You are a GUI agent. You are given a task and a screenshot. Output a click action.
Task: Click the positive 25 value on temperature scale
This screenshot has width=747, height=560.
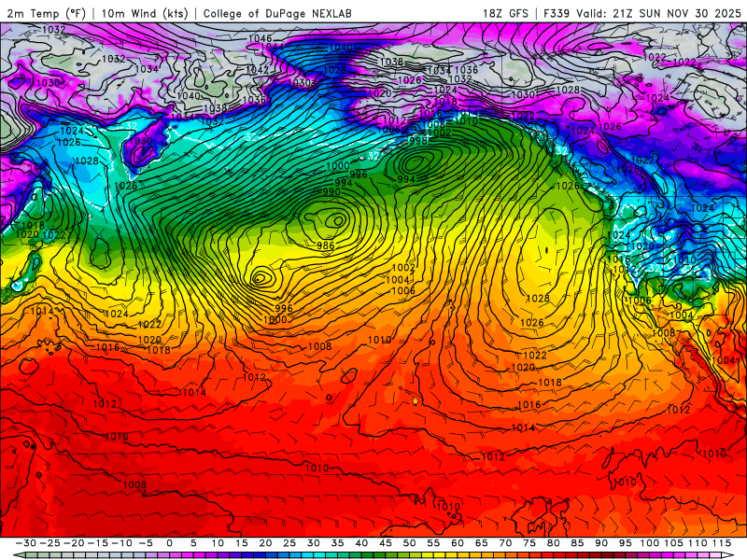tap(289, 543)
